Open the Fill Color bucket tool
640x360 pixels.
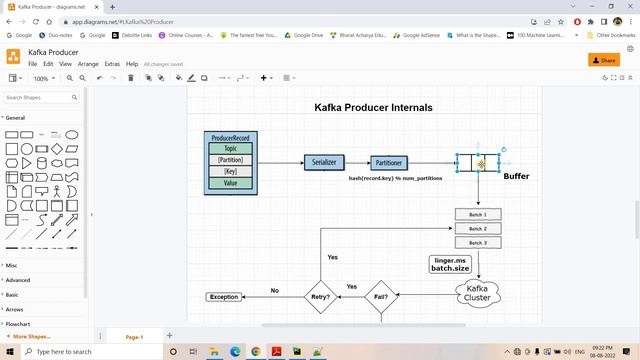coord(179,78)
